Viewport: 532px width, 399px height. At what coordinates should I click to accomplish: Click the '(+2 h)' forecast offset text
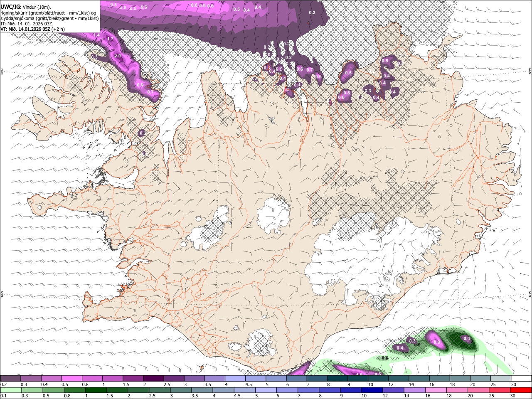point(59,29)
